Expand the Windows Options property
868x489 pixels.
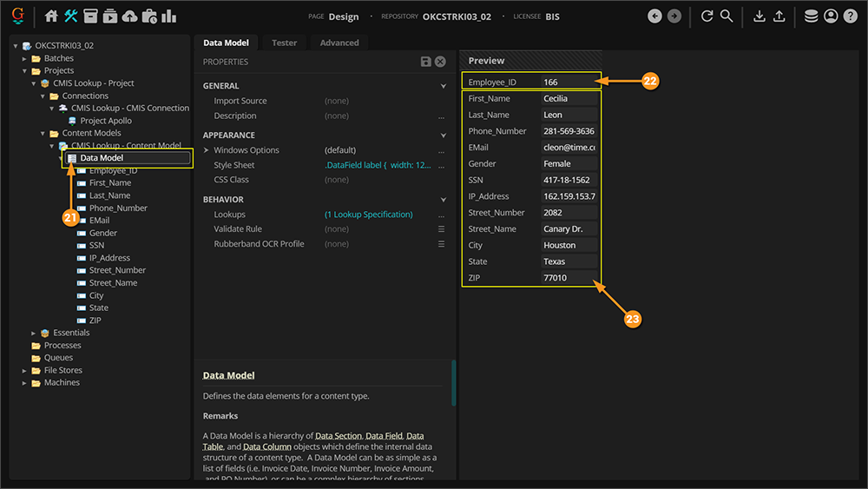[x=207, y=150]
